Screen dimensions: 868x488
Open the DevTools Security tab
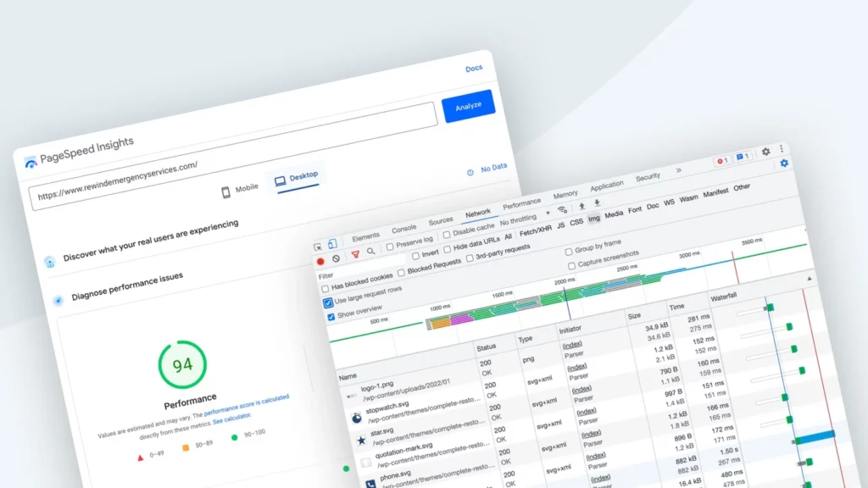tap(648, 177)
